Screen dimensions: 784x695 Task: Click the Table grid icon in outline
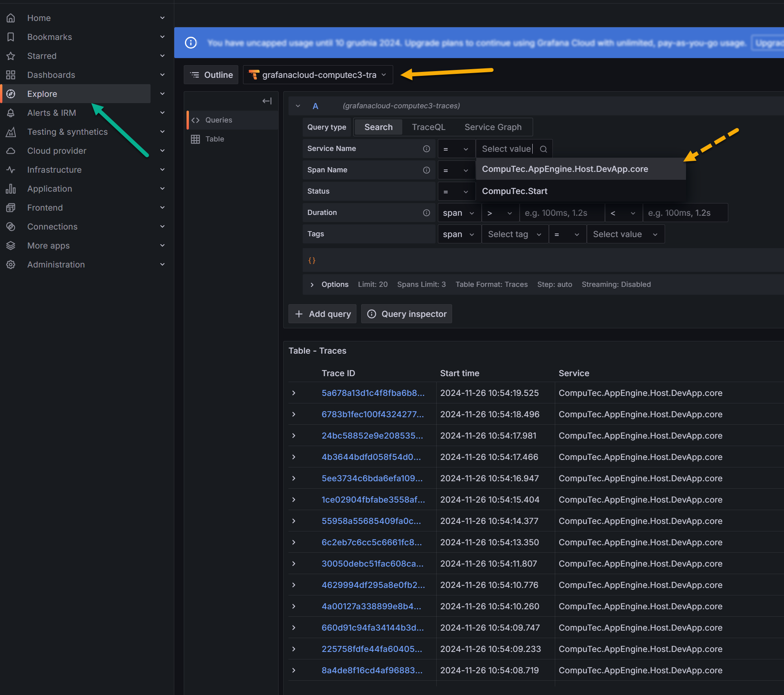pos(195,139)
